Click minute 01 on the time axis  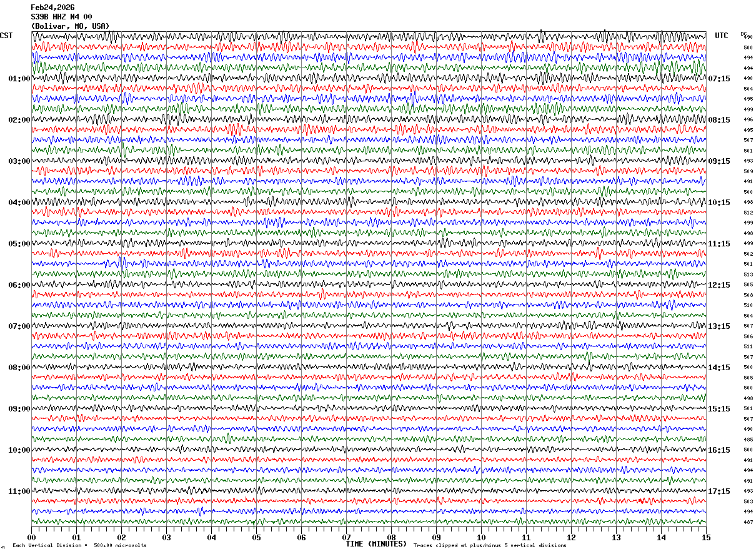(76, 537)
